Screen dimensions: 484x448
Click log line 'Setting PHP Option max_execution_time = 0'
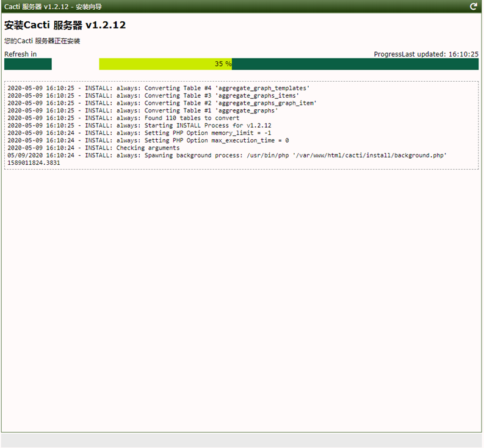pos(148,140)
